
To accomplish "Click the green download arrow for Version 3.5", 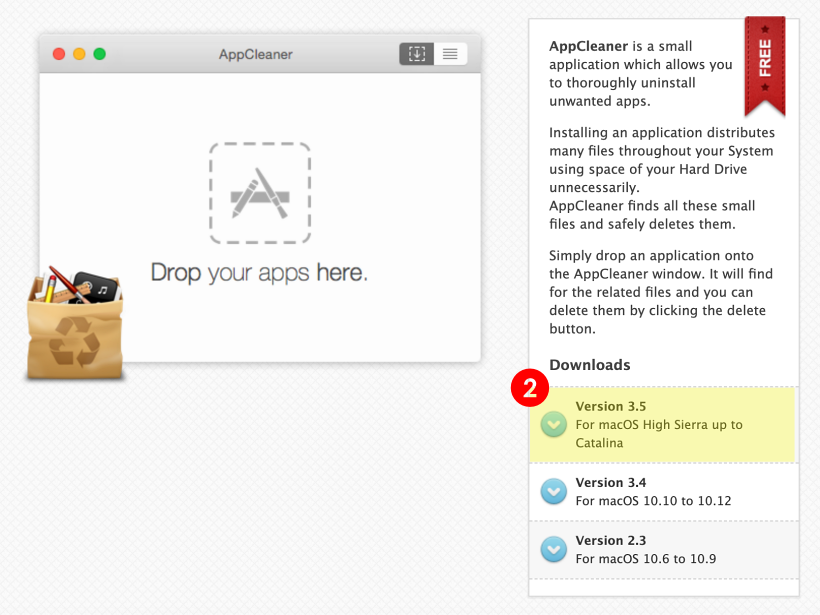I will click(554, 424).
